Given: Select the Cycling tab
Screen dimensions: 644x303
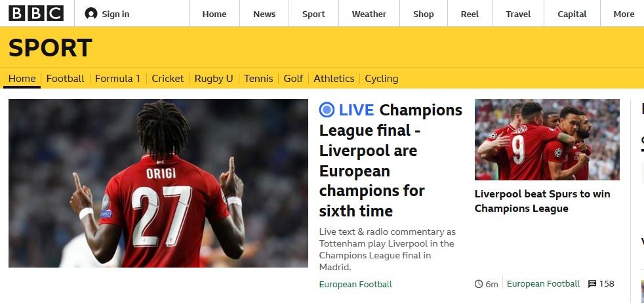Looking at the screenshot, I should [x=381, y=79].
